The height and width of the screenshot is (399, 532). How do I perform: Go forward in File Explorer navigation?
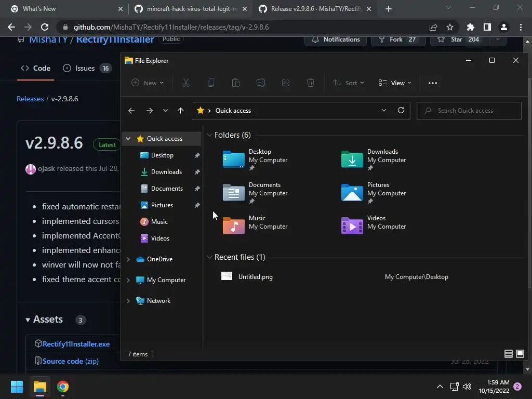[149, 111]
